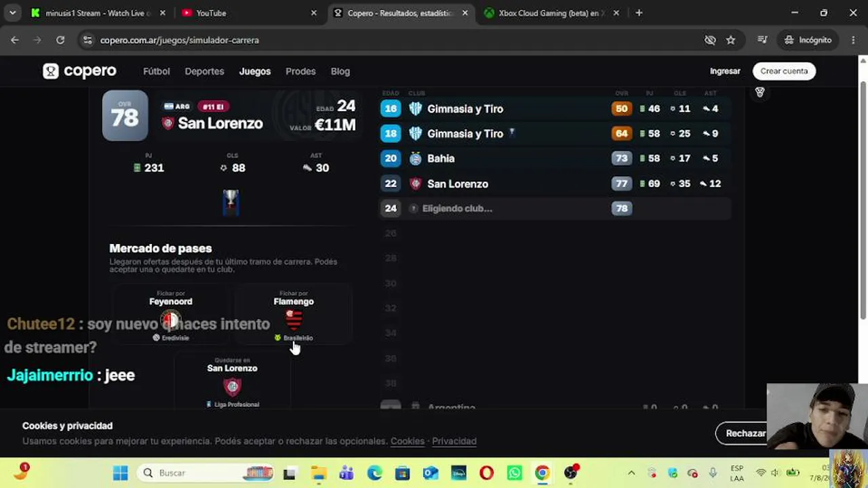View site information icon in address bar
Image resolution: width=868 pixels, height=488 pixels.
point(87,40)
